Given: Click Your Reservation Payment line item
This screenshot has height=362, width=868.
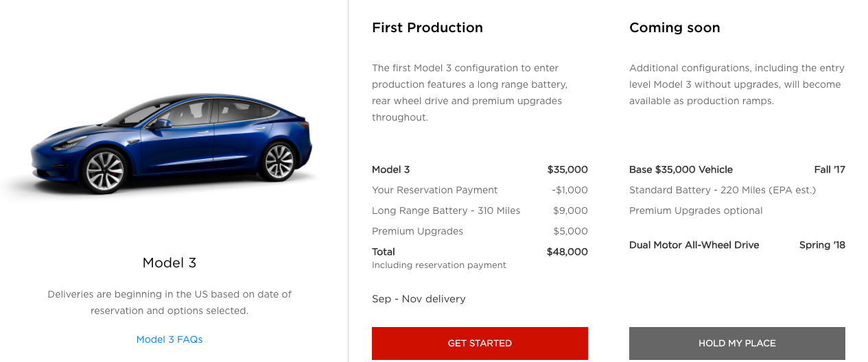Looking at the screenshot, I should click(x=435, y=190).
